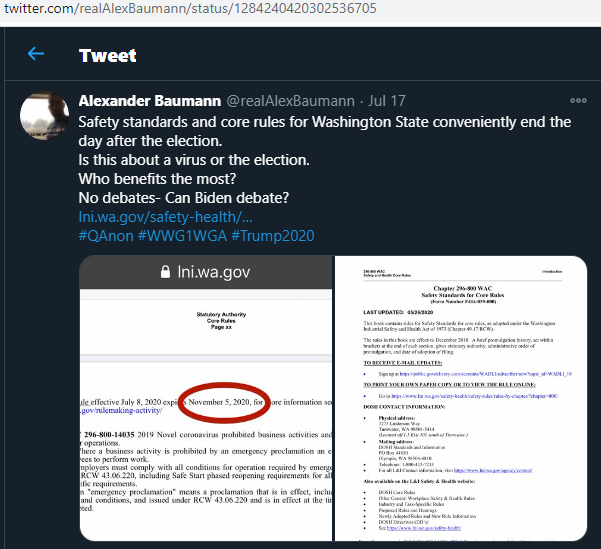Image resolution: width=601 pixels, height=549 pixels.
Task: Click the Jul 17 tweet timestamp
Action: pos(387,101)
